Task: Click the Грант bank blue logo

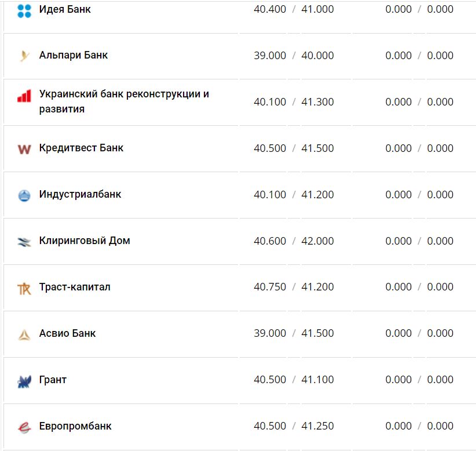Action: 24,381
